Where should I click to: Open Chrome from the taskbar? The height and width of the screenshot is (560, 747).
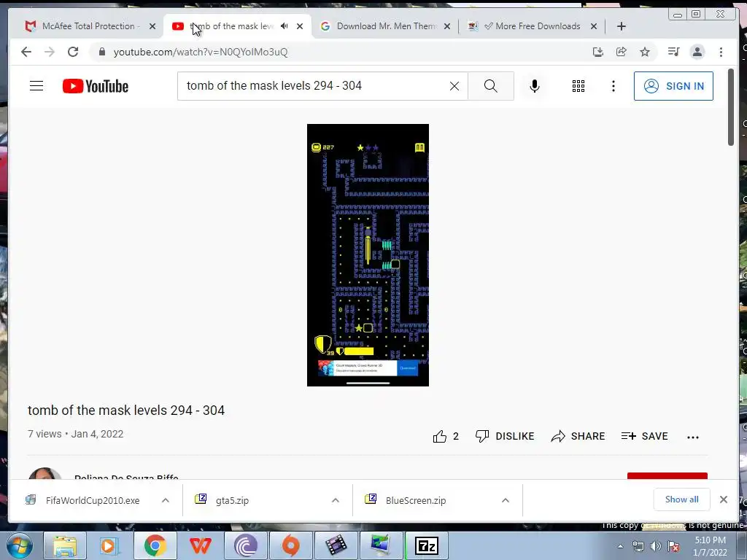155,545
